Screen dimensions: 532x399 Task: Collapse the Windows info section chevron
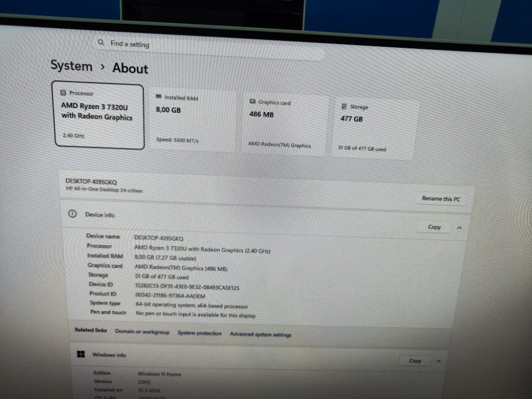(438, 361)
